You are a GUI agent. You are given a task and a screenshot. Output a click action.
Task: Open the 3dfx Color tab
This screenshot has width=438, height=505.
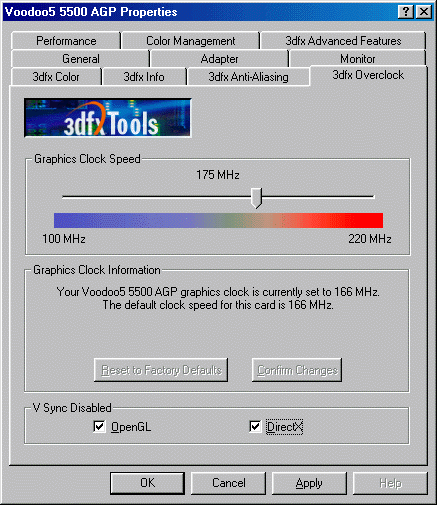coord(56,77)
